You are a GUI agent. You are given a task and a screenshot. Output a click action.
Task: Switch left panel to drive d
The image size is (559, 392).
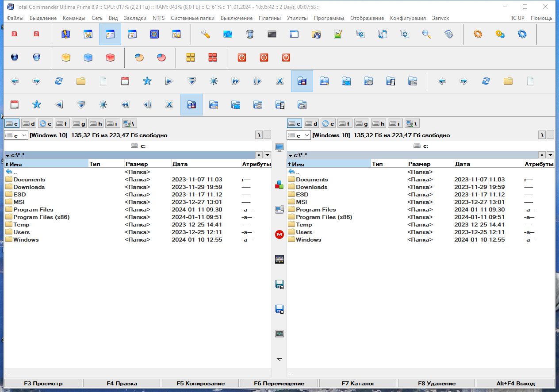point(29,123)
